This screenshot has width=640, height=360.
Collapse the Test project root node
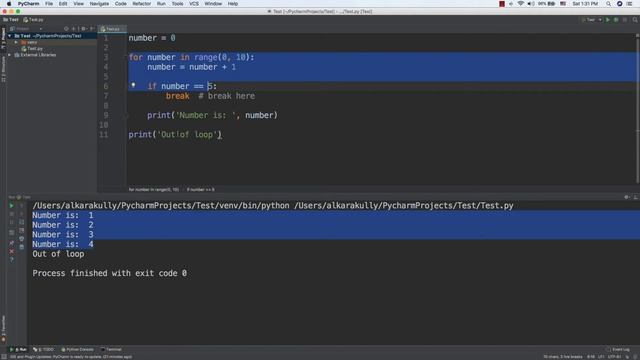click(10, 36)
